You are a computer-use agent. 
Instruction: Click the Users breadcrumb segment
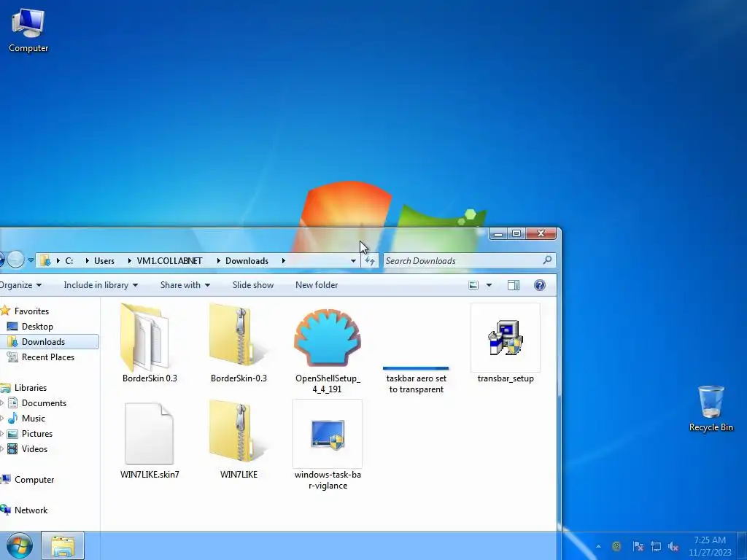pos(104,261)
